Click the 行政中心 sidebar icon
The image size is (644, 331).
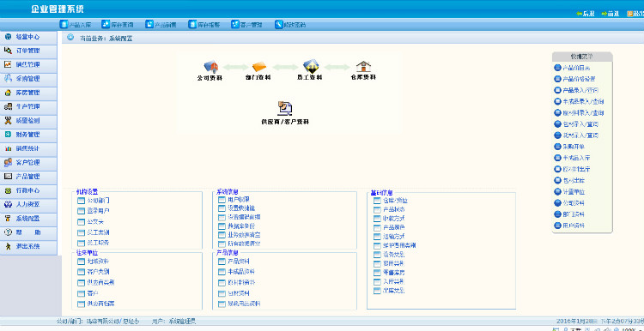click(x=8, y=190)
